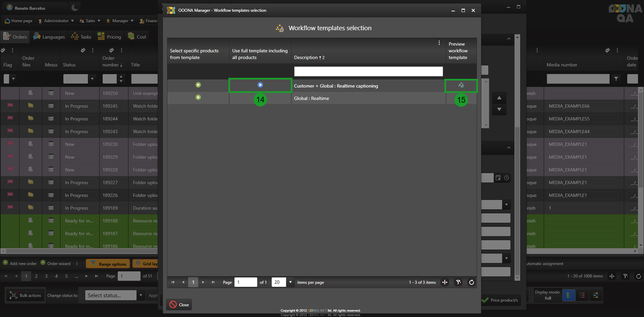The width and height of the screenshot is (644, 317).
Task: Preview the Customer + Global workflow template
Action: [x=461, y=86]
